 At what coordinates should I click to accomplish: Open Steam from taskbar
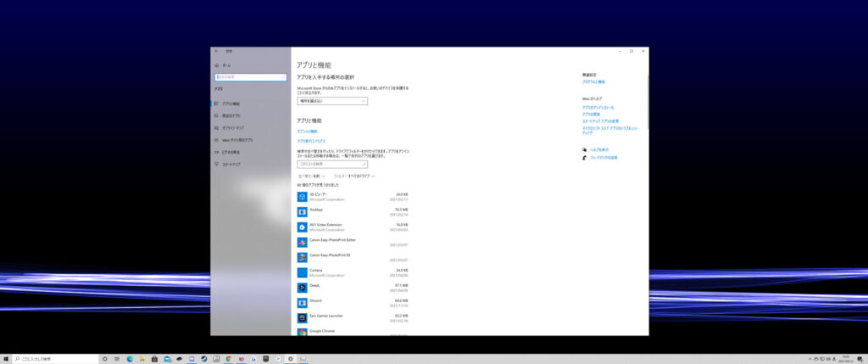tap(204, 359)
